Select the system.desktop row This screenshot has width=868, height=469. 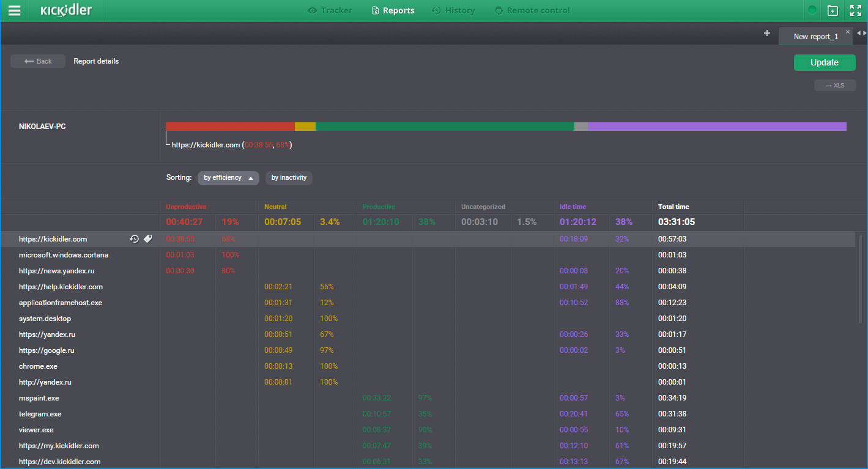(428, 319)
